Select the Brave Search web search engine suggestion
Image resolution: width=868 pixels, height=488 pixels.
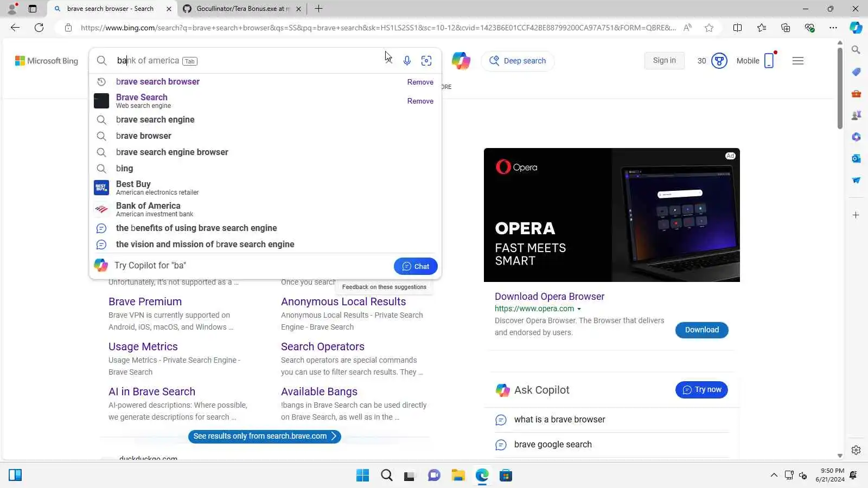click(265, 101)
